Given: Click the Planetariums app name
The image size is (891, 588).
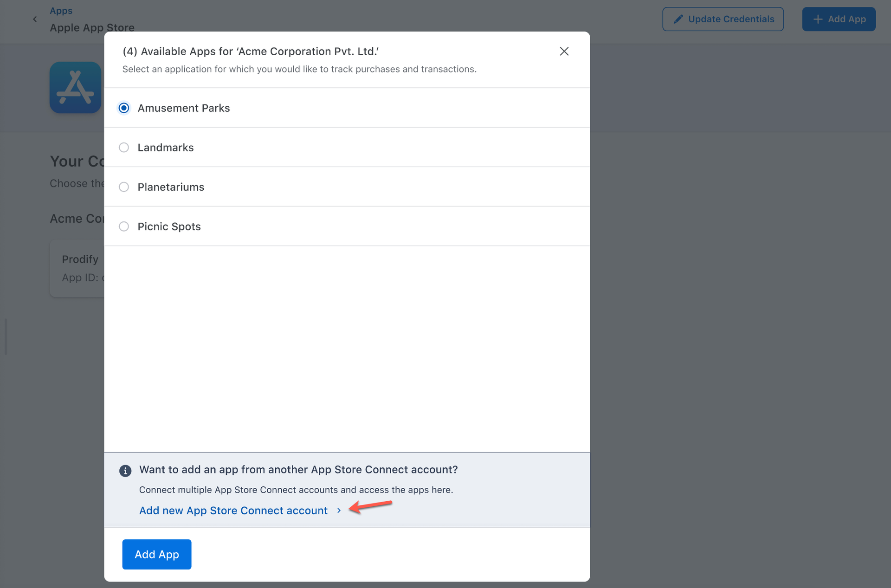Looking at the screenshot, I should click(x=171, y=187).
